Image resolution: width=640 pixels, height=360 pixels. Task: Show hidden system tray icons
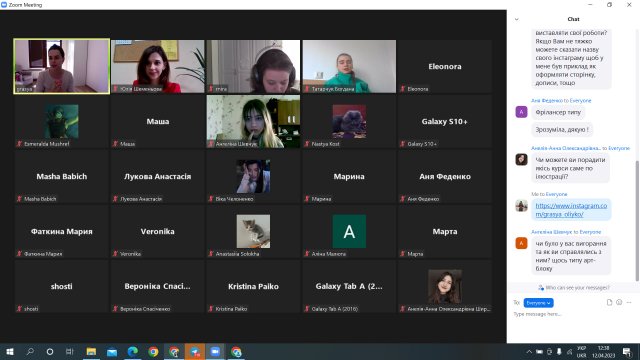tap(529, 351)
